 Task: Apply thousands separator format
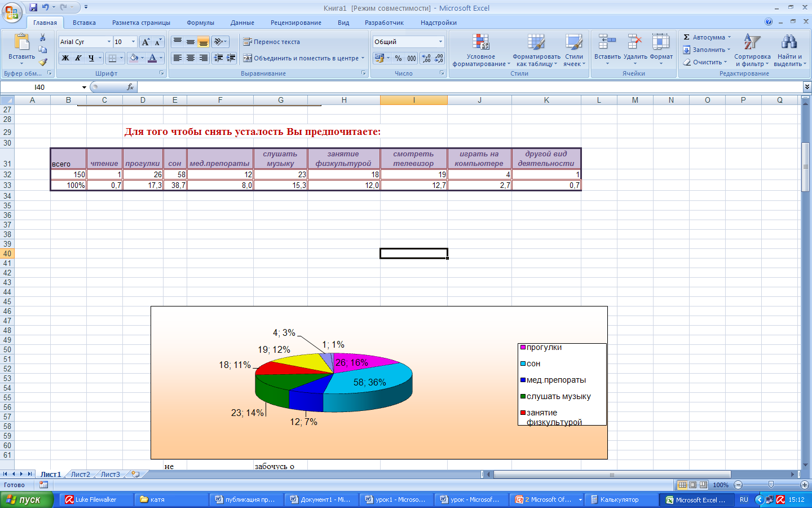coord(412,58)
